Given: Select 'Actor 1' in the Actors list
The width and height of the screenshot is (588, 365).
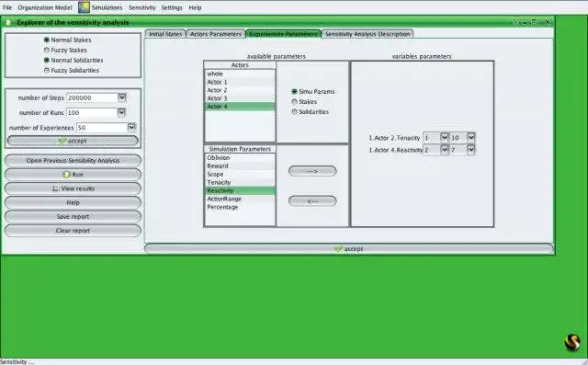Looking at the screenshot, I should click(240, 82).
